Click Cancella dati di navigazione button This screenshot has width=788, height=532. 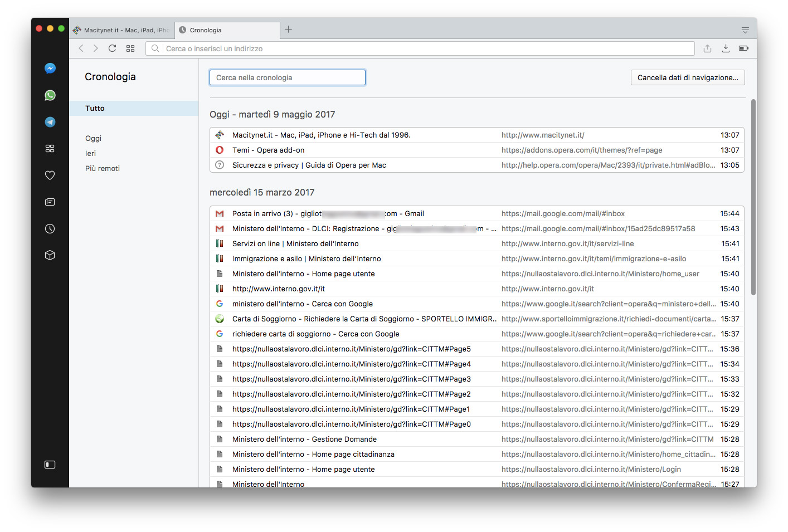[x=687, y=77]
